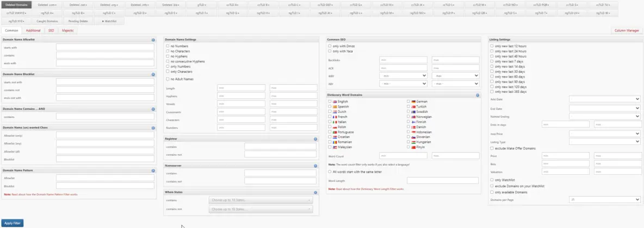Click the Italian flag icon
Screen dimensions: 644x228
pos(335,122)
